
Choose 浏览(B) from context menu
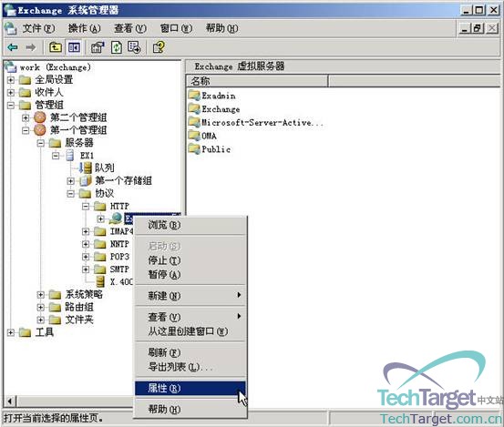190,225
